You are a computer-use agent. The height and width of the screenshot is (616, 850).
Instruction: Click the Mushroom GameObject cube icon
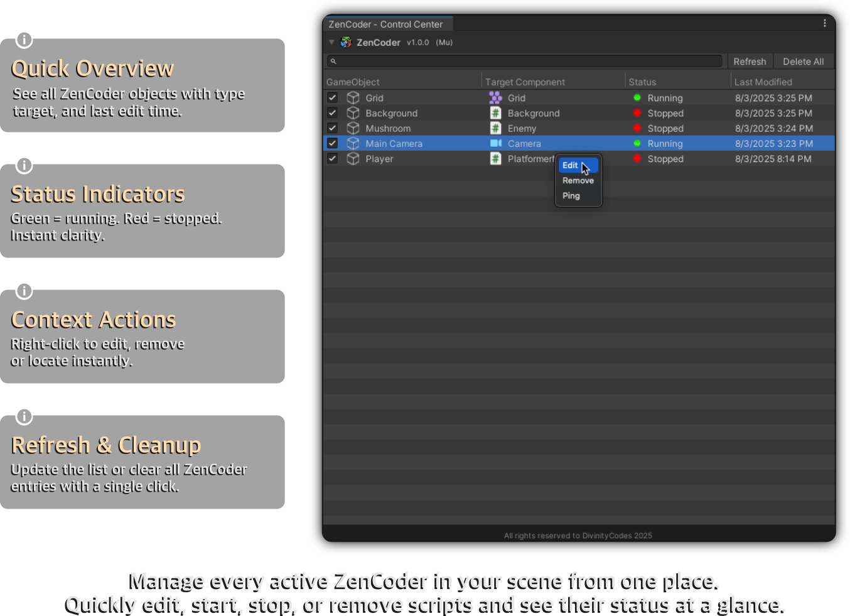pyautogui.click(x=353, y=128)
